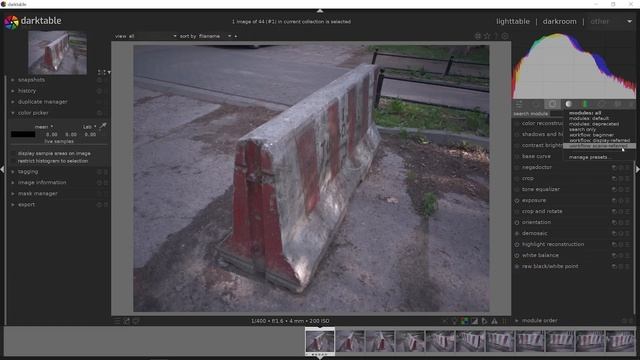The height and width of the screenshot is (360, 640).
Task: Select 'modules: default' preset
Action: (x=589, y=118)
